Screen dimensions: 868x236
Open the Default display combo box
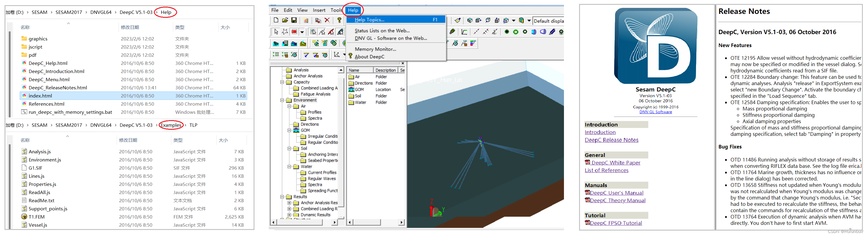[548, 21]
